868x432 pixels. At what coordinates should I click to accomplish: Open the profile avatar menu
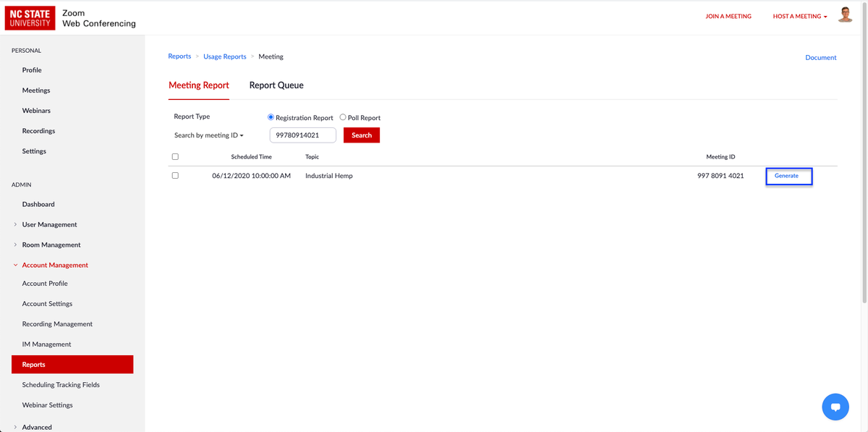[x=845, y=14]
